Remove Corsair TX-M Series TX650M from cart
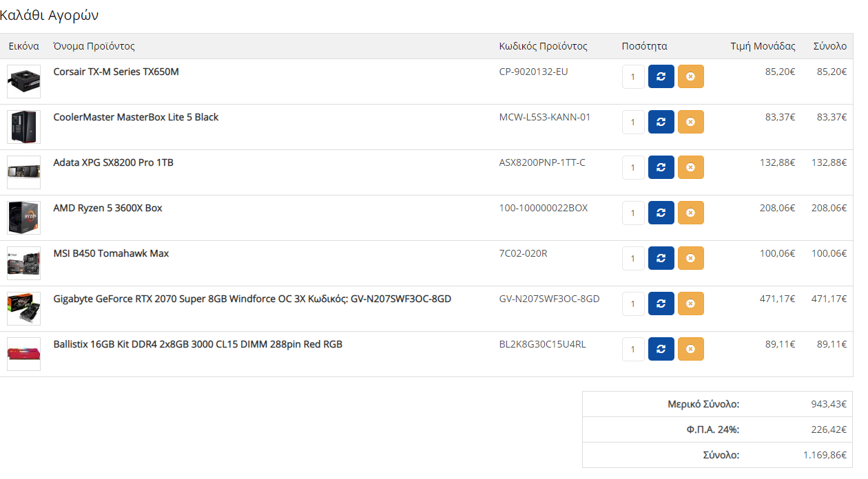868x479 pixels. pyautogui.click(x=691, y=76)
